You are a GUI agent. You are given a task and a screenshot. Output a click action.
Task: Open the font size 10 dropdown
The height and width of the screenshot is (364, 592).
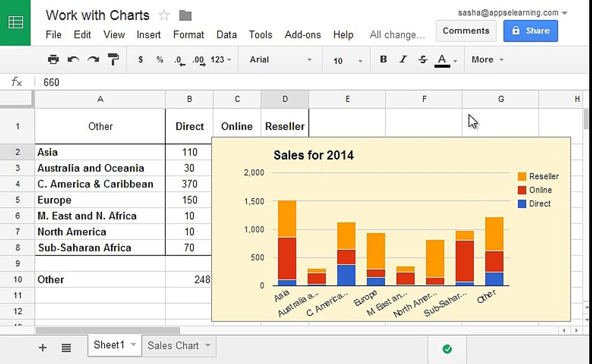coord(347,60)
